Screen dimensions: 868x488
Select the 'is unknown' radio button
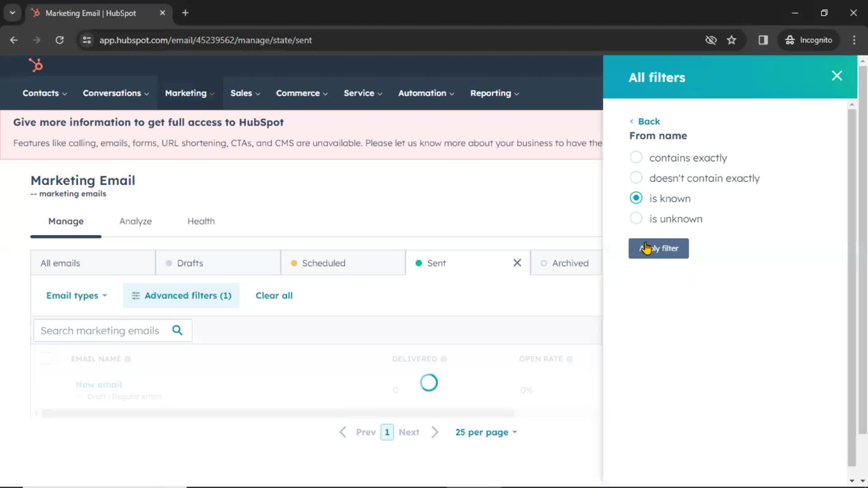coord(636,219)
